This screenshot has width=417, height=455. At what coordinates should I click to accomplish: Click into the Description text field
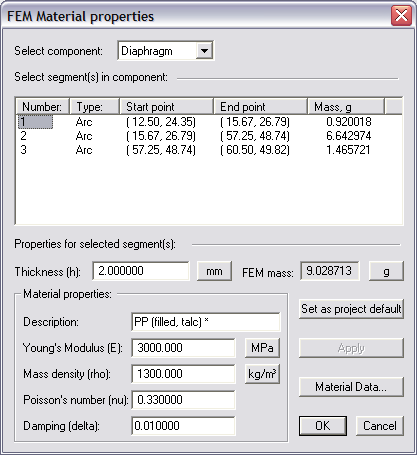[206, 322]
